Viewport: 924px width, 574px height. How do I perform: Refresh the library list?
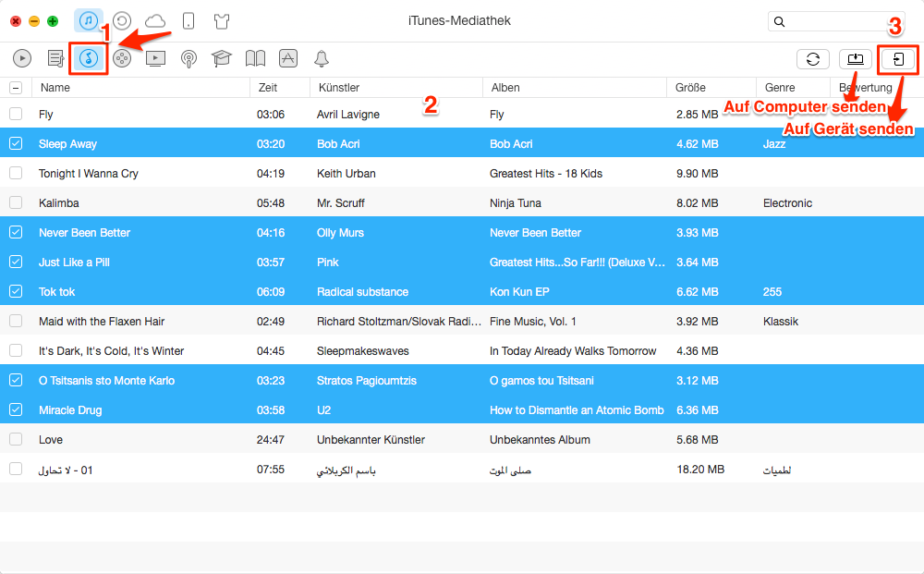813,59
